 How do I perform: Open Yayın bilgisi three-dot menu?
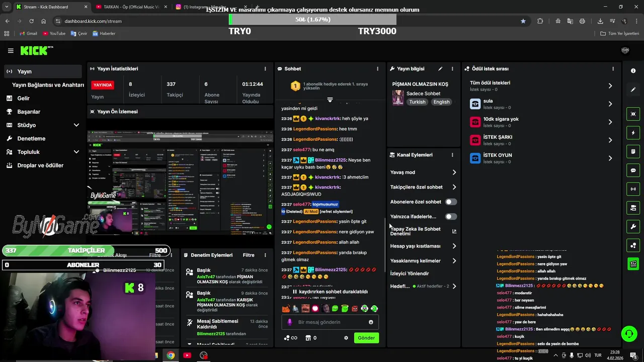[452, 69]
